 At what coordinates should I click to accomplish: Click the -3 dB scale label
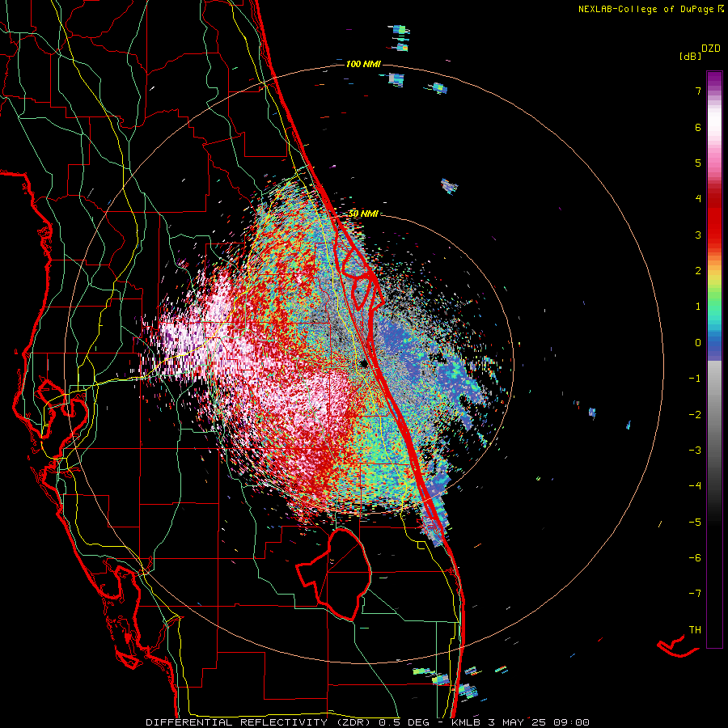[x=695, y=450]
